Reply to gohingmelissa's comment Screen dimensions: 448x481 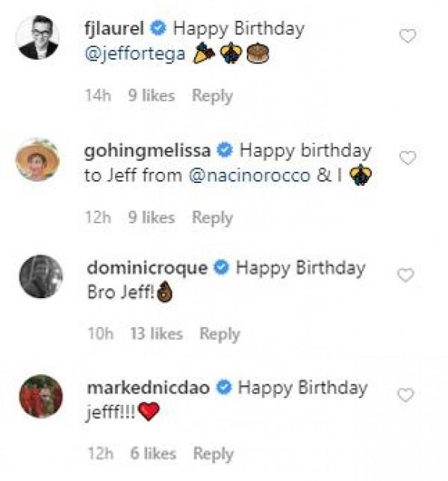coord(212,217)
